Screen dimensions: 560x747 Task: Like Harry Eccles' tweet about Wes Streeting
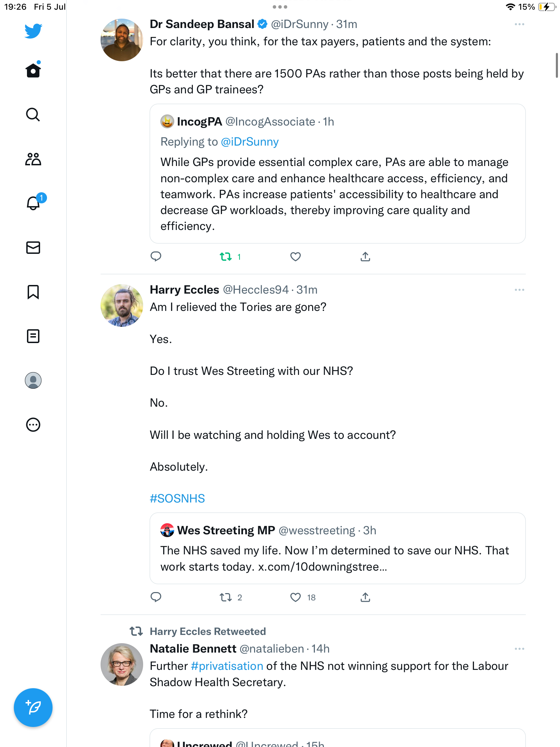[x=295, y=597]
